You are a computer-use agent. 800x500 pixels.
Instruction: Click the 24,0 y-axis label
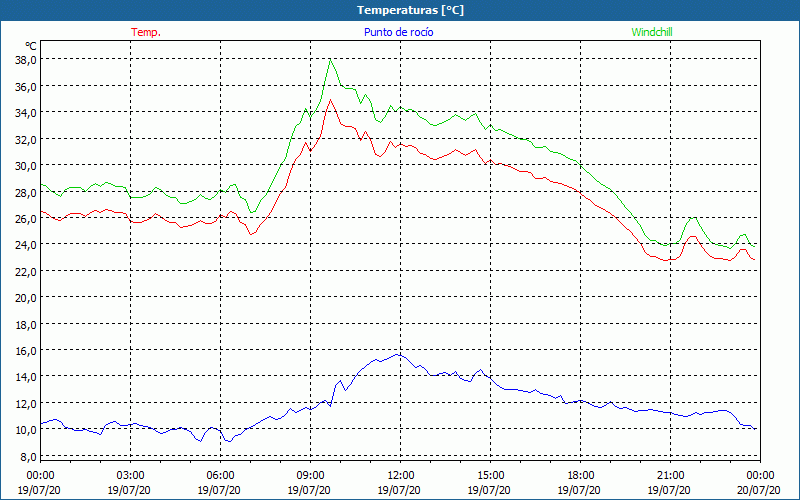[x=27, y=245]
